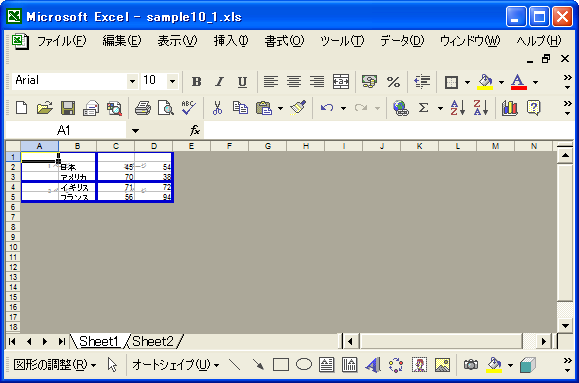Click the AutoSum sigma icon
Viewport: 579px width, 383px height.
click(x=424, y=108)
